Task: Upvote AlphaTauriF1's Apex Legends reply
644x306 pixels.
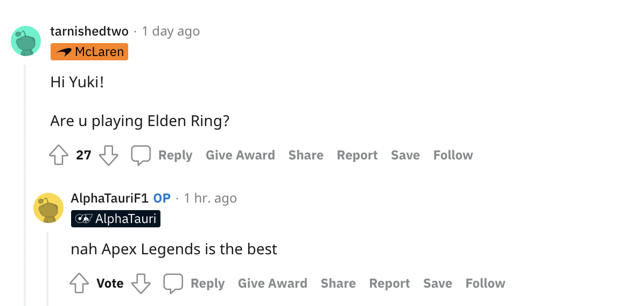Action: pyautogui.click(x=79, y=283)
